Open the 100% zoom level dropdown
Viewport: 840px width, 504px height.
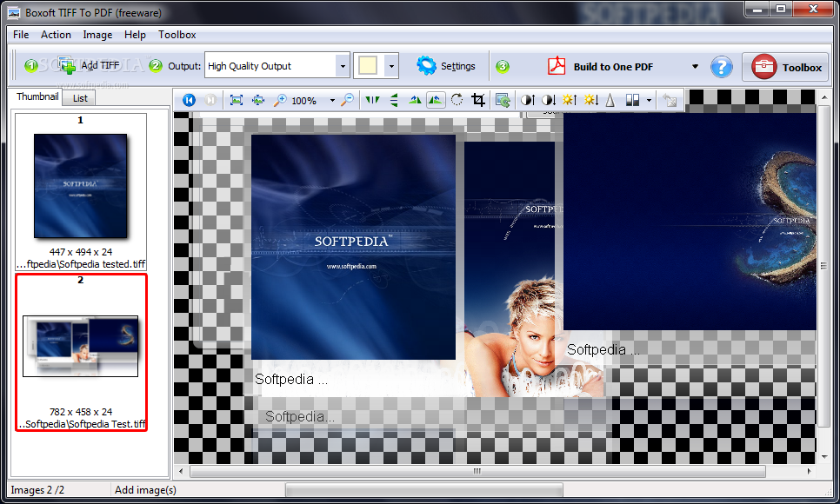(x=332, y=101)
